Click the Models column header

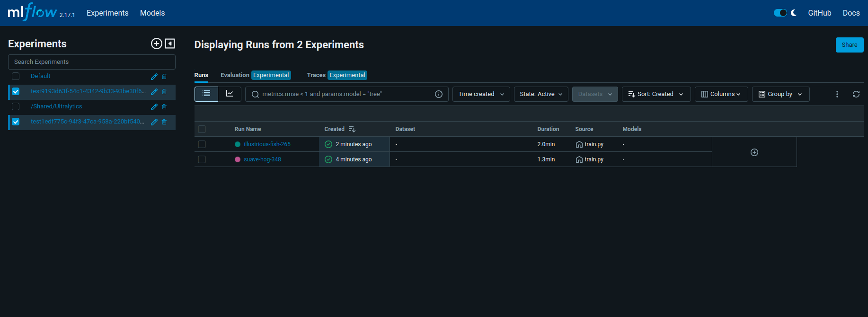click(632, 129)
